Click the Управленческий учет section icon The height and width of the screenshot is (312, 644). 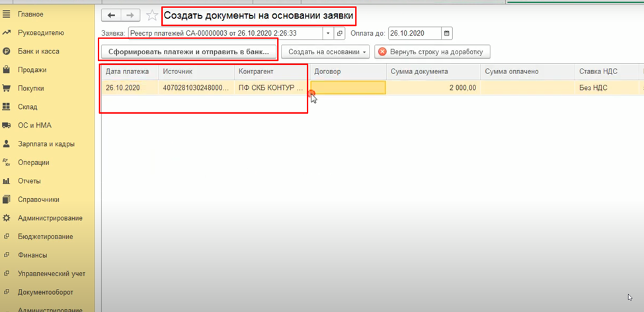click(x=6, y=274)
